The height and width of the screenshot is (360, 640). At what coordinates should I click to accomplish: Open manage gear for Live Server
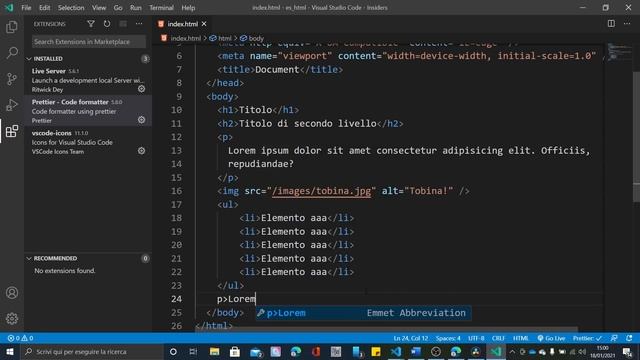pyautogui.click(x=141, y=89)
